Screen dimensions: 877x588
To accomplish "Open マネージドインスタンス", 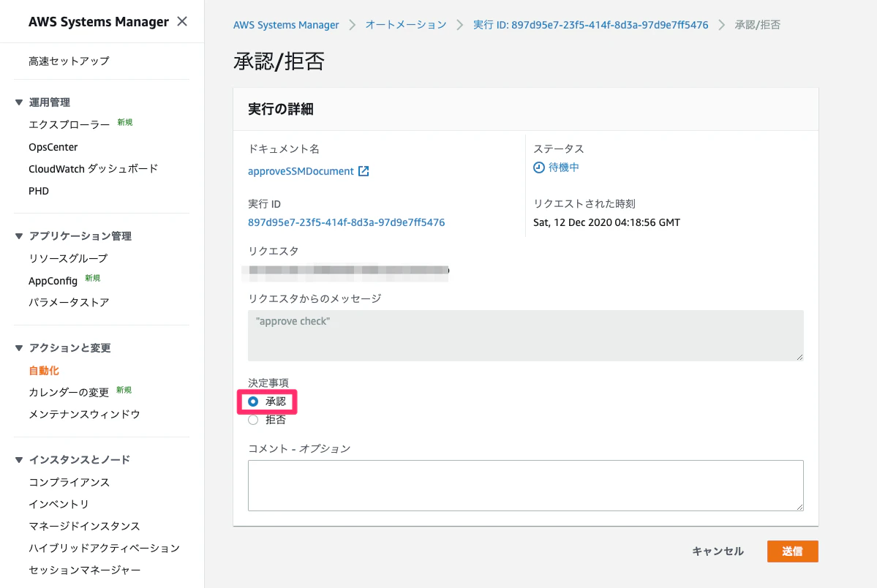I will 84,527.
